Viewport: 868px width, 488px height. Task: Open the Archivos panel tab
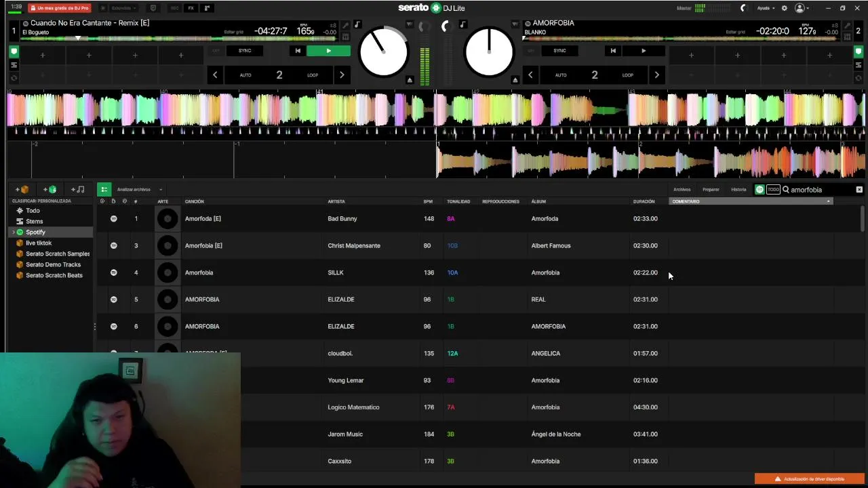coord(682,190)
